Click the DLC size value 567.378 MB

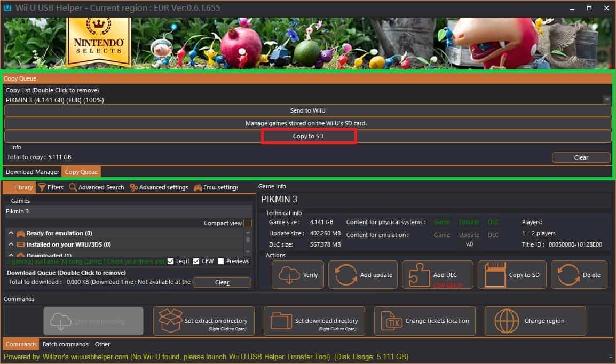[x=325, y=244]
